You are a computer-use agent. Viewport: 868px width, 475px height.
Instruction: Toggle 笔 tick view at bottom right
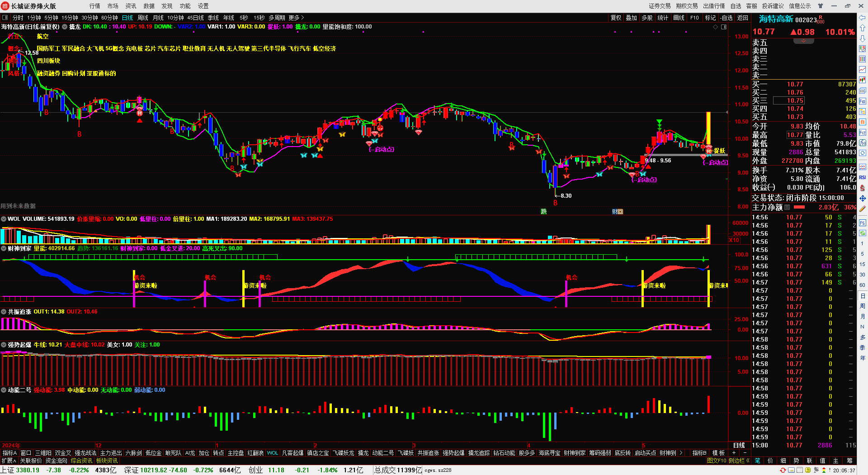coord(758,461)
